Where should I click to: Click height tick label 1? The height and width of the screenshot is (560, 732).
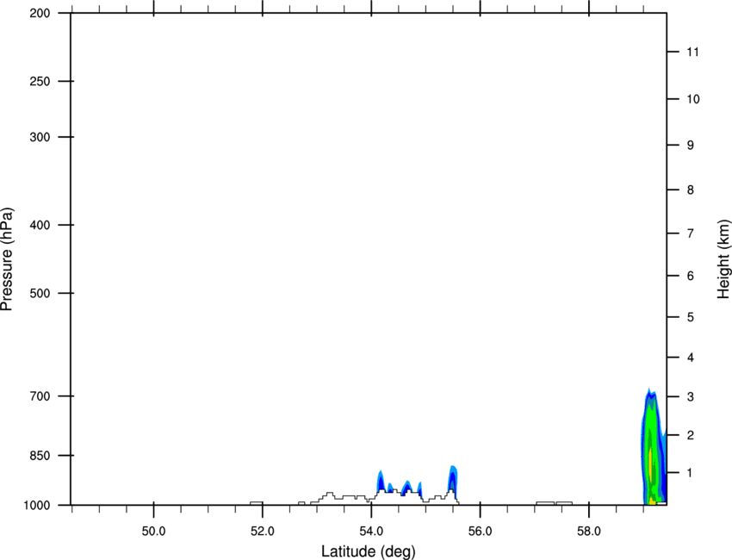(690, 473)
